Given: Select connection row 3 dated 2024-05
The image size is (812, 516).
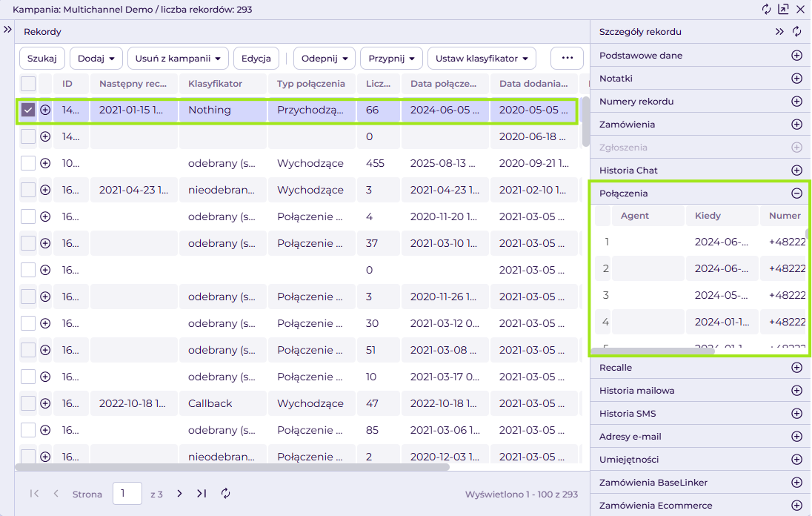Looking at the screenshot, I should (700, 295).
